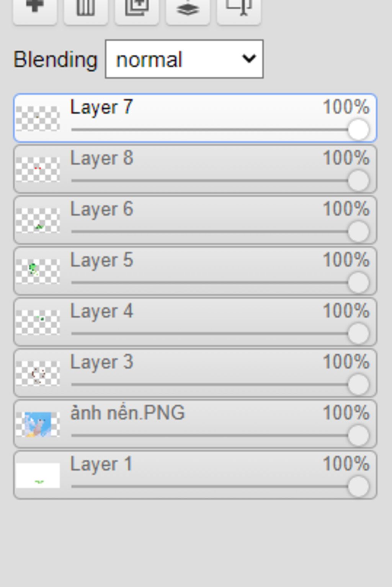Click the Layer 1 opacity slider handle

(358, 487)
